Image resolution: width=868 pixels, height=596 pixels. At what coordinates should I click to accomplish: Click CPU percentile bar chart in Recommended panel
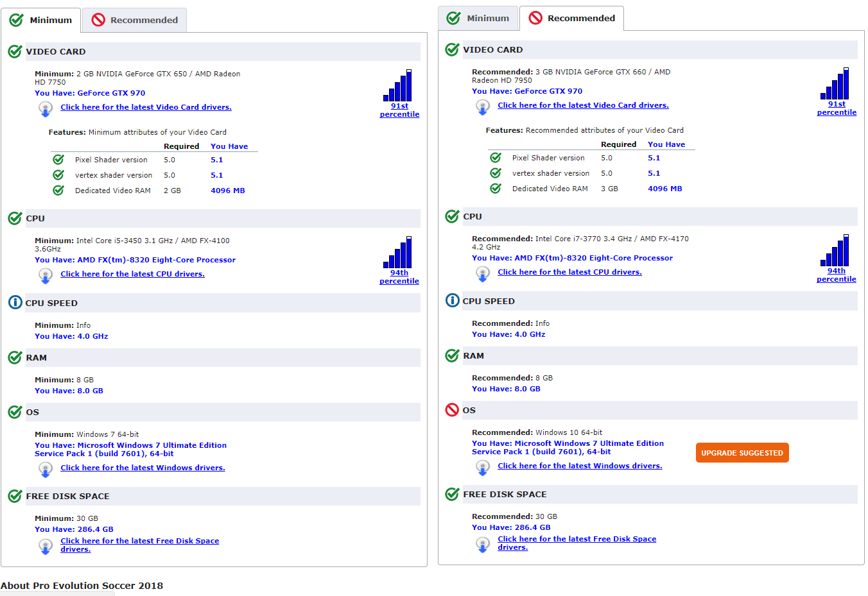click(835, 250)
